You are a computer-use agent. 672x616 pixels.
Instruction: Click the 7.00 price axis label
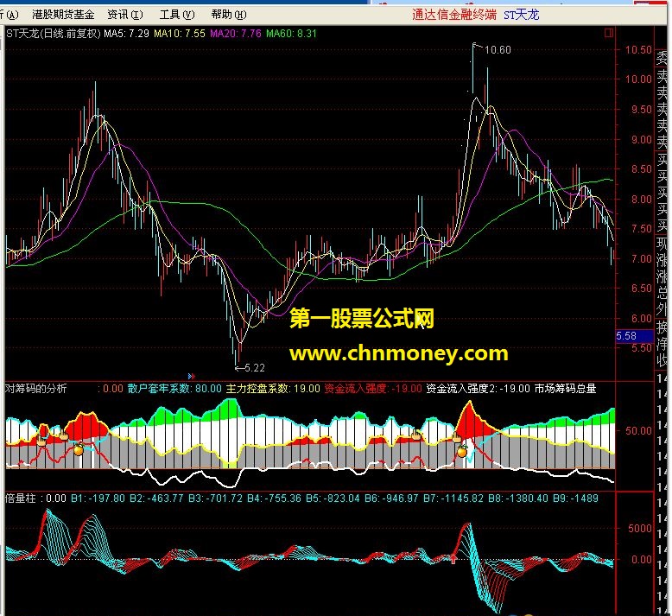tap(642, 259)
